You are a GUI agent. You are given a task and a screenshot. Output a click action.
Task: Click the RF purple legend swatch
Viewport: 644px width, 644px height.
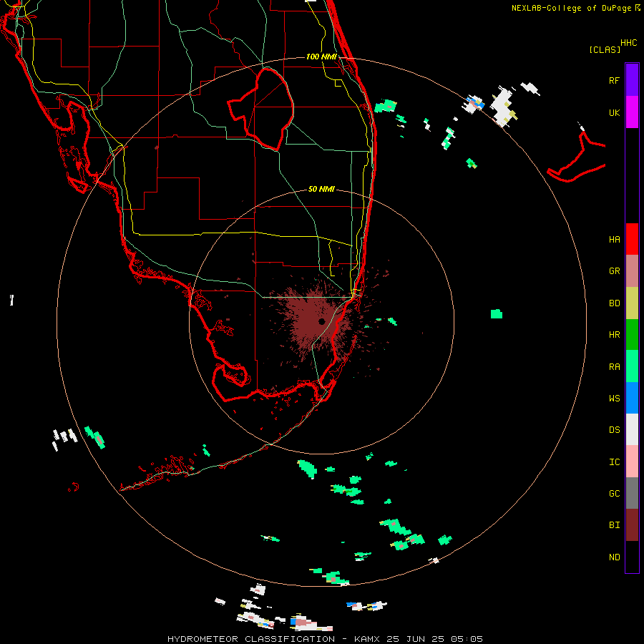[632, 80]
